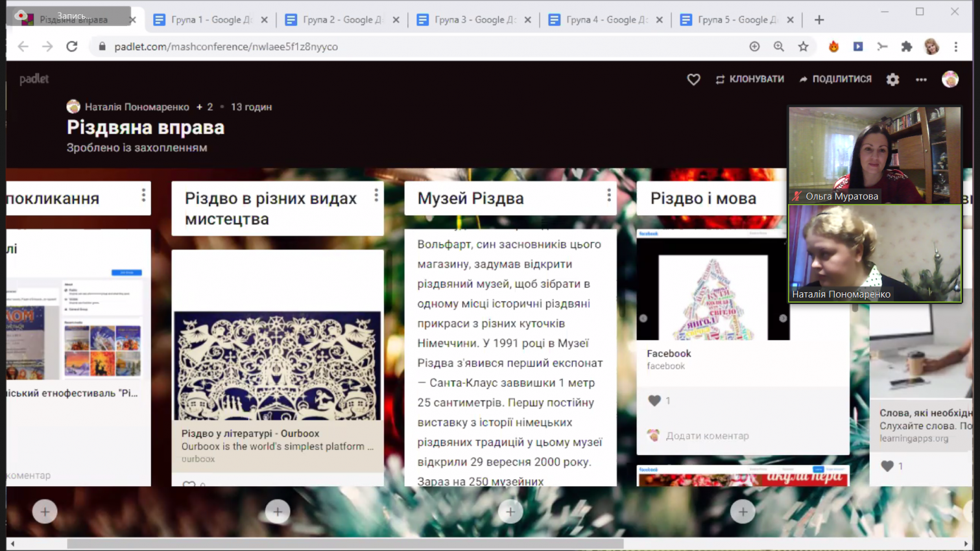This screenshot has height=551, width=980.
Task: Click the Різдво у літературі - Ourboox link
Action: (250, 434)
